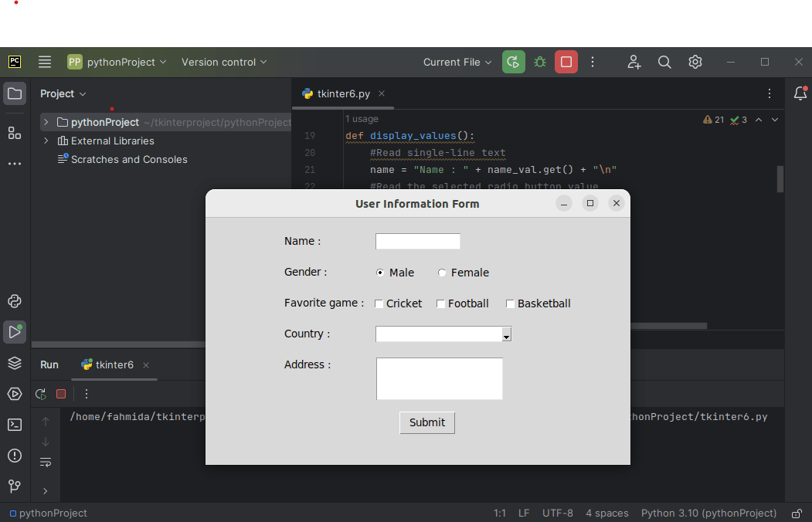Select the Female radio button
The width and height of the screenshot is (812, 522).
click(441, 272)
